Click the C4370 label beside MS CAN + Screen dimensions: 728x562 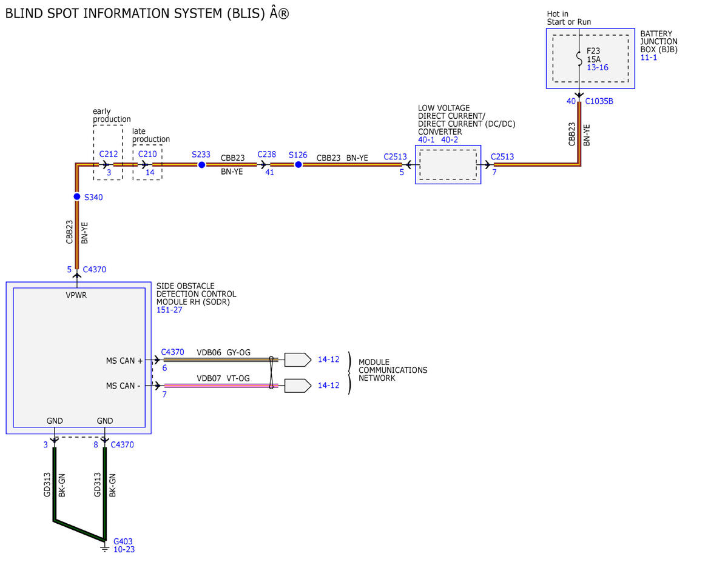[x=173, y=352]
